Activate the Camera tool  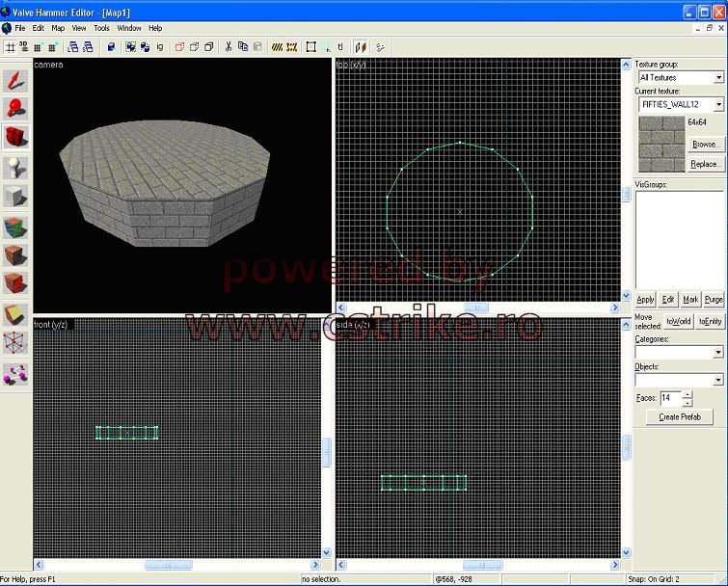tap(15, 137)
